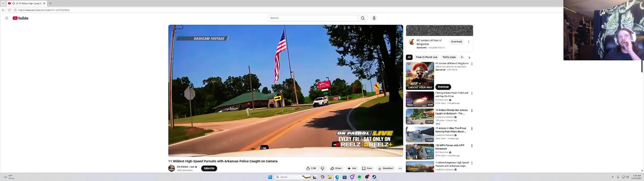Click the video player area
Screen dimensions: 644x181
pos(286,90)
